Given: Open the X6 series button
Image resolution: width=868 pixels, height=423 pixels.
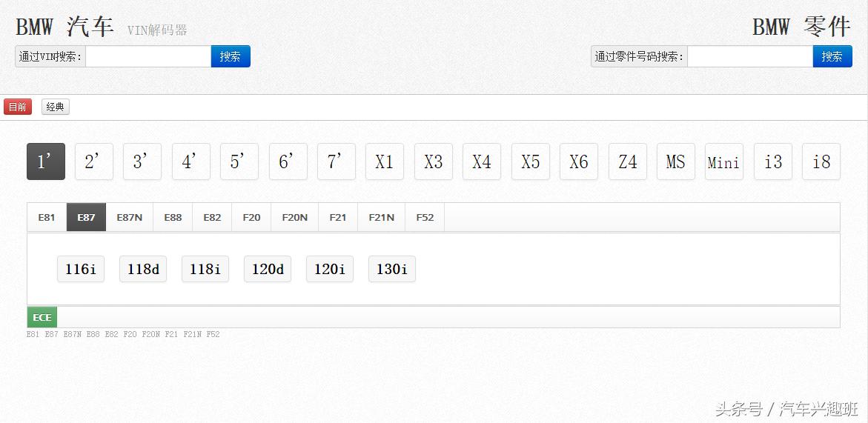Looking at the screenshot, I should click(x=579, y=161).
